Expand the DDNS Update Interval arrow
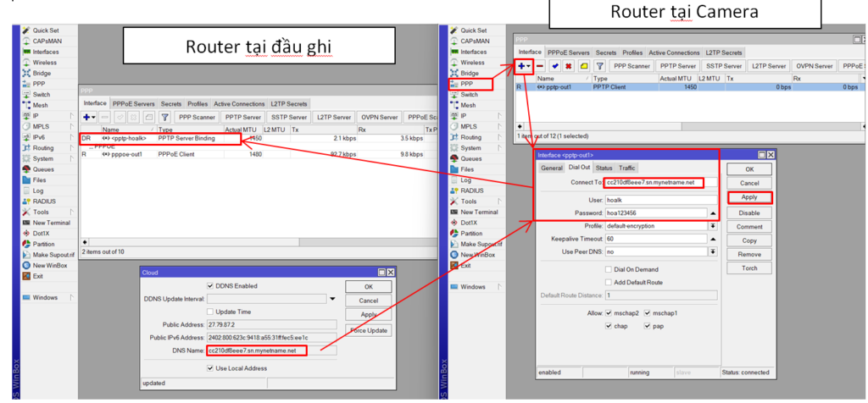This screenshot has height=403, width=868. (x=333, y=299)
